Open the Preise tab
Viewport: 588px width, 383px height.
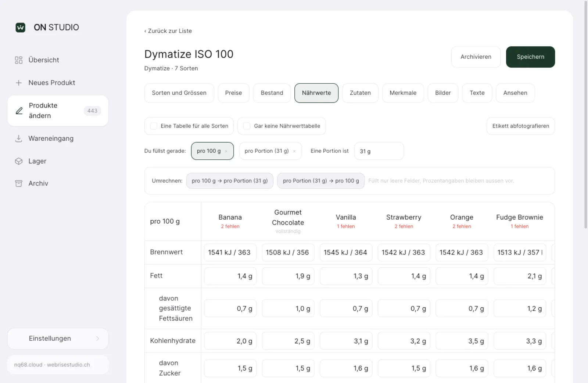234,93
